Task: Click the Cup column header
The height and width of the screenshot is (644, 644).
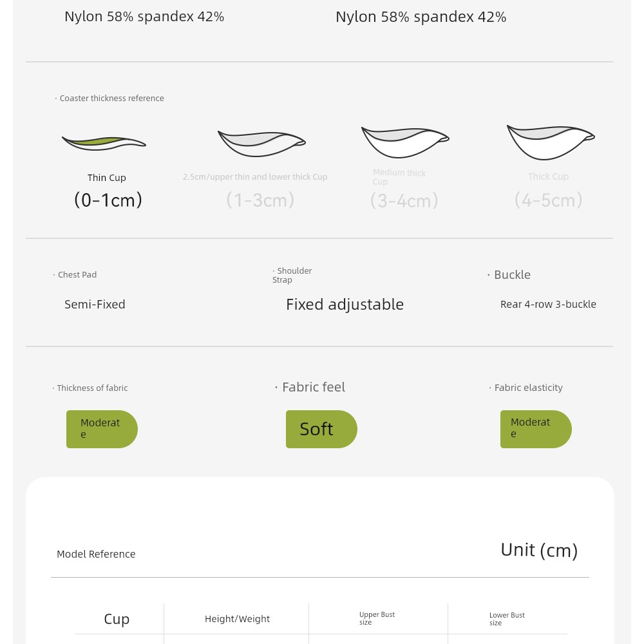Action: [117, 619]
